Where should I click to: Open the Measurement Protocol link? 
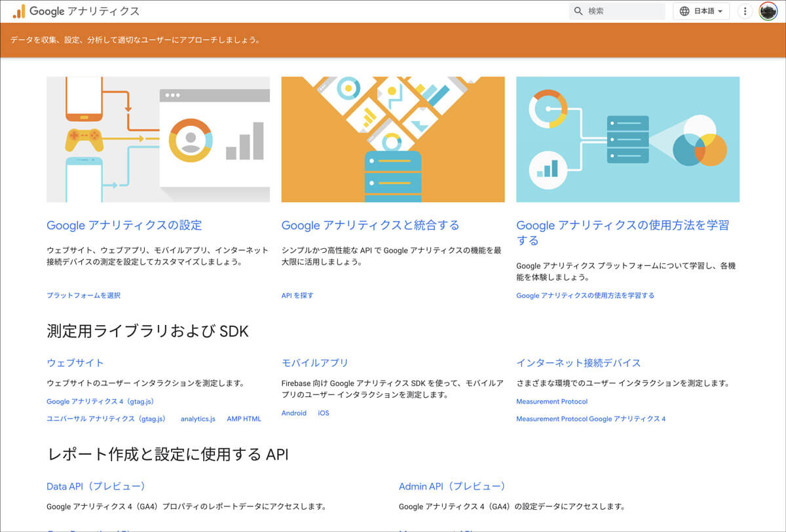[x=552, y=402]
